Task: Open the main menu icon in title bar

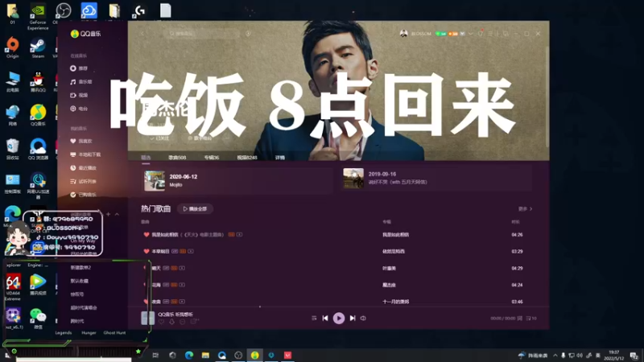Action: 490,34
